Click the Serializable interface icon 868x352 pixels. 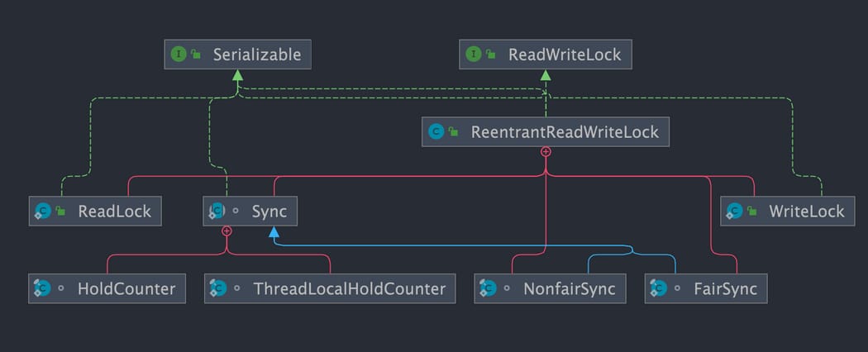[x=179, y=55]
